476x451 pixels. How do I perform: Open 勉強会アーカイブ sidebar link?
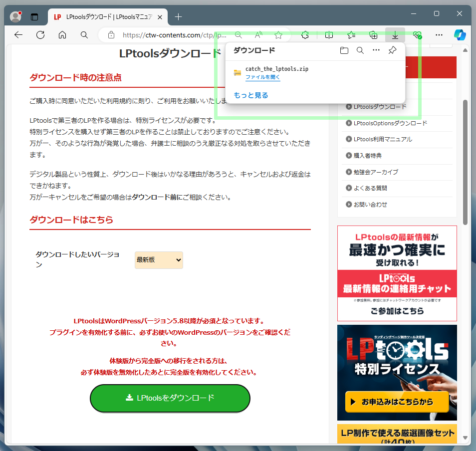[x=376, y=172]
